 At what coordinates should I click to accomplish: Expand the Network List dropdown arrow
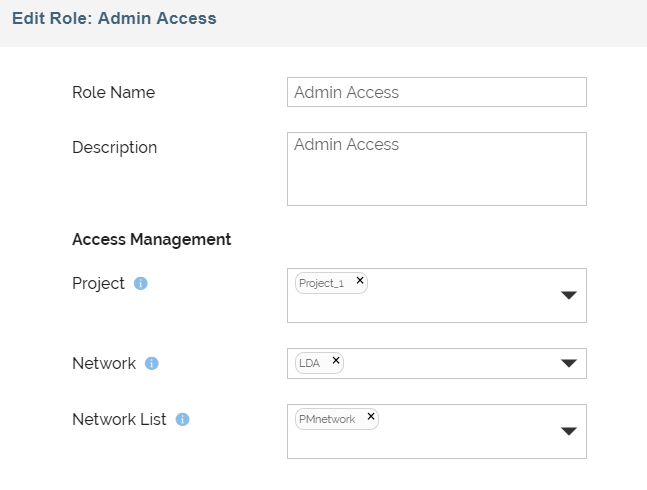point(568,432)
